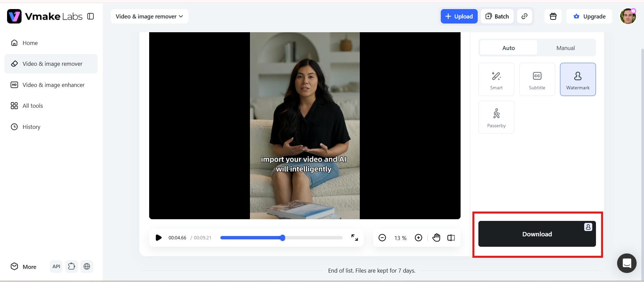This screenshot has width=644, height=282.
Task: Select the Passerby removal option
Action: (x=496, y=117)
